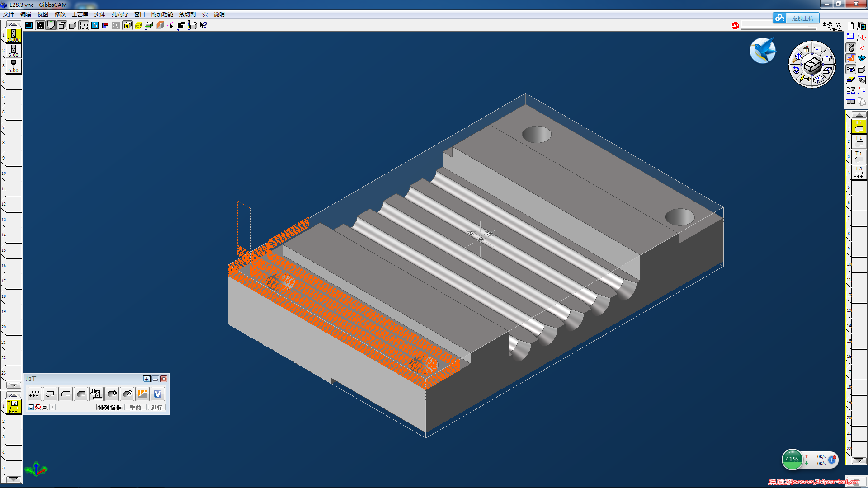
Task: Click the 排列操作 button
Action: (109, 408)
